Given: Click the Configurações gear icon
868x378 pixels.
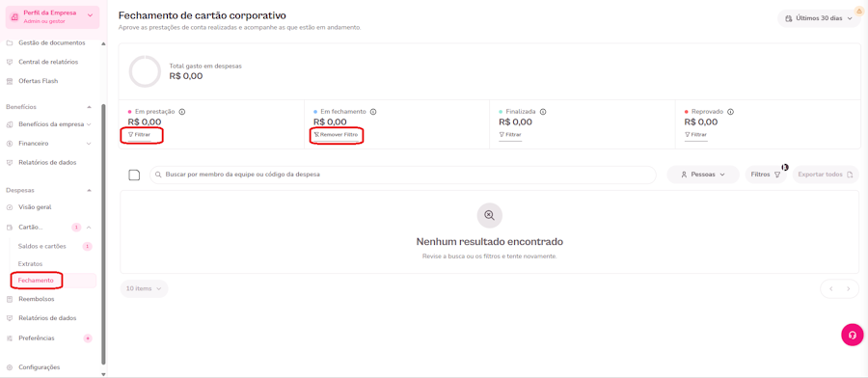Looking at the screenshot, I should point(10,367).
